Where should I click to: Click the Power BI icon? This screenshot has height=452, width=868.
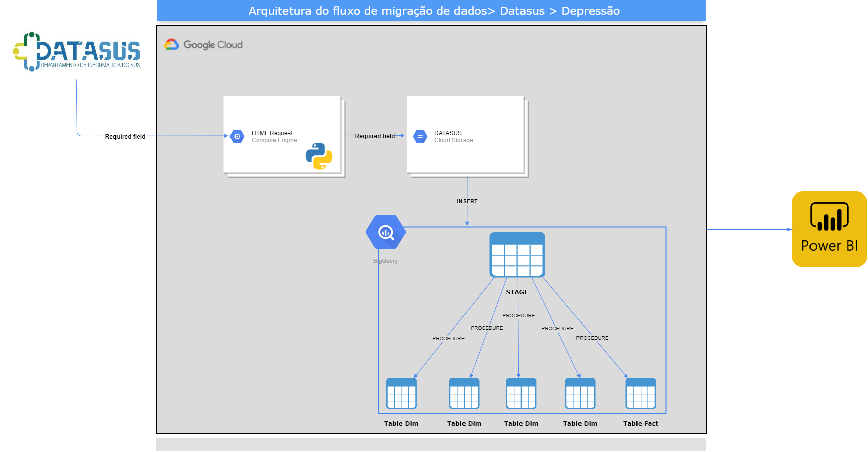point(829,229)
